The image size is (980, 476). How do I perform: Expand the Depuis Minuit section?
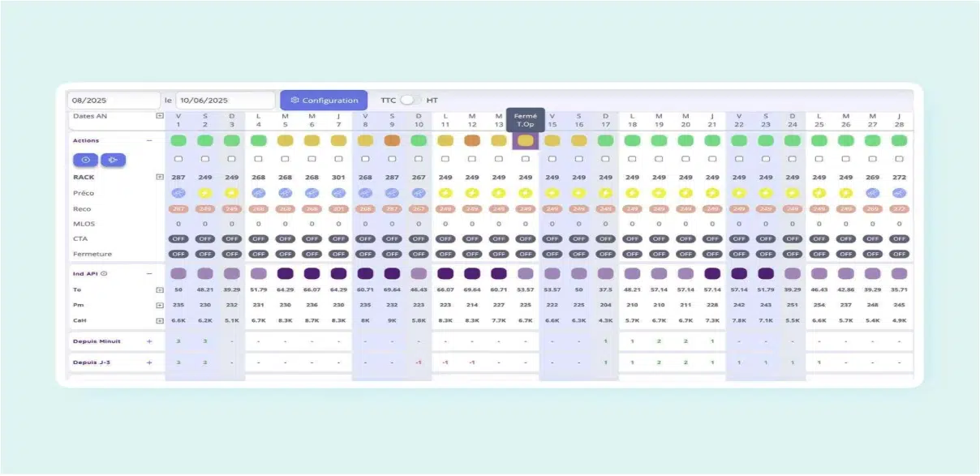click(x=149, y=341)
